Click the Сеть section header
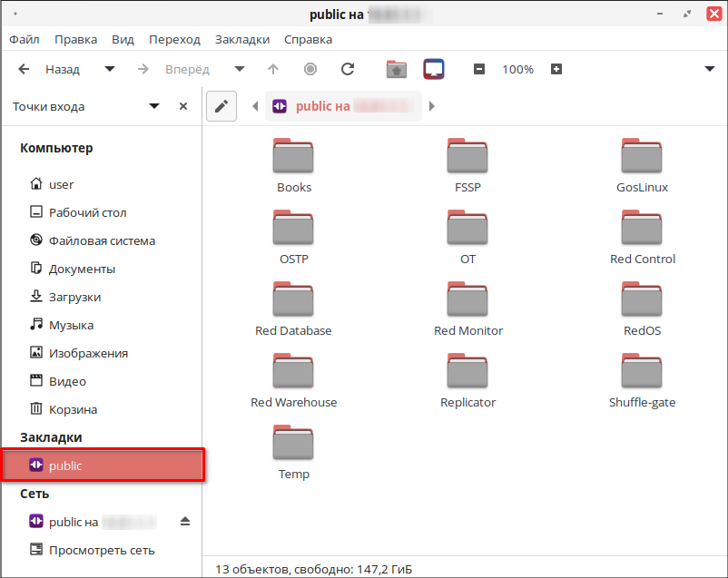The image size is (728, 578). point(34,494)
